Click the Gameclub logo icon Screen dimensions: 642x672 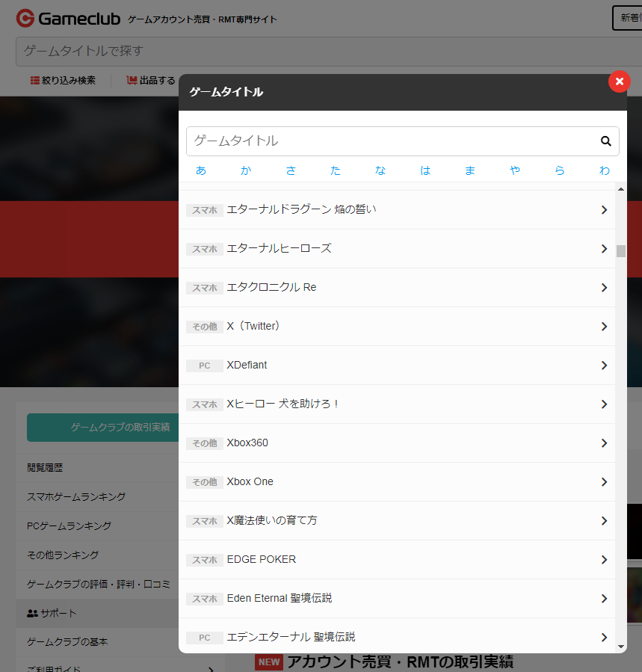pyautogui.click(x=25, y=17)
